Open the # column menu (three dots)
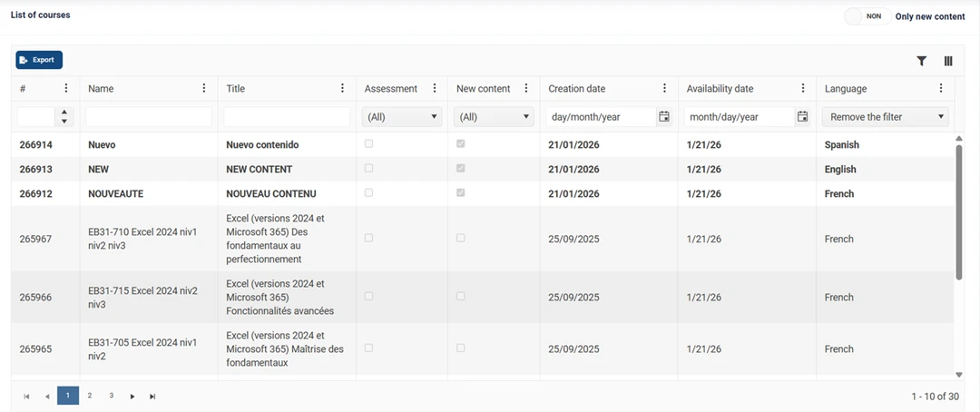This screenshot has height=412, width=980. [x=67, y=88]
